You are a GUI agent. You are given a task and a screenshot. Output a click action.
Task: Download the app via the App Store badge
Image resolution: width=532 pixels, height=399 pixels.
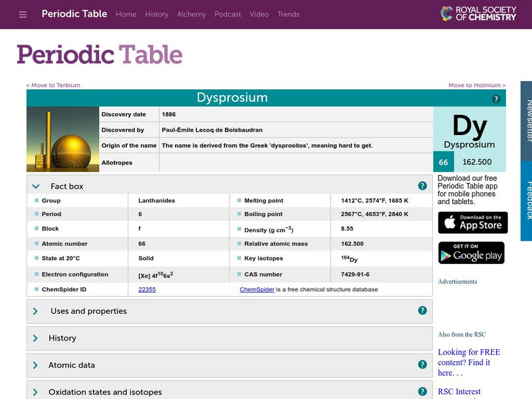(471, 222)
